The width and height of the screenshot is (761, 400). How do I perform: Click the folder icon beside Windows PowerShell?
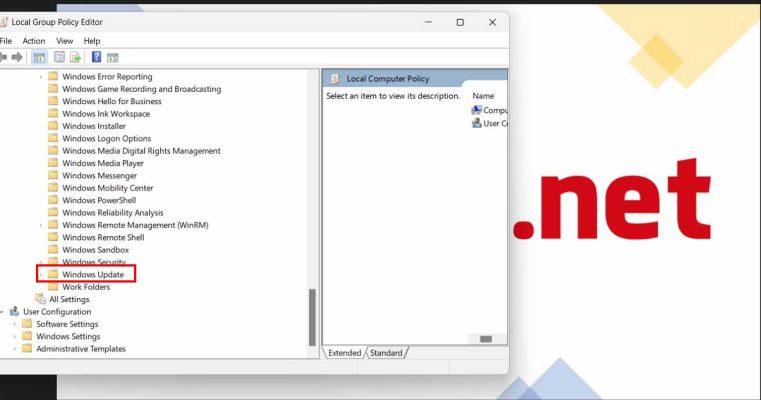(53, 200)
